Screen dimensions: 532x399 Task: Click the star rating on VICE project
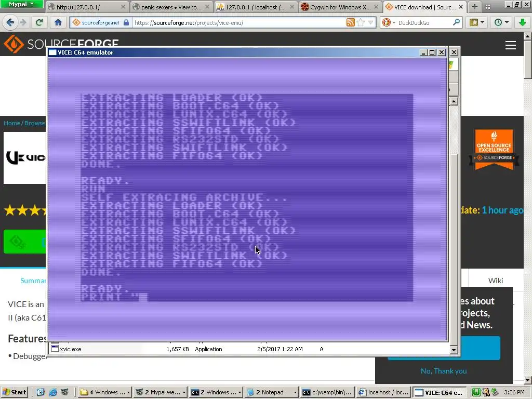24,210
